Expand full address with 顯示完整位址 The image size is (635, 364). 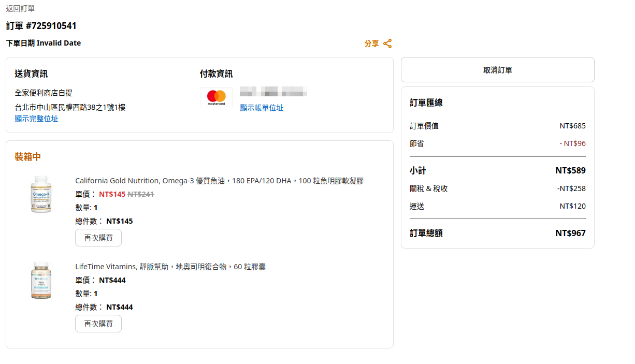click(x=36, y=119)
